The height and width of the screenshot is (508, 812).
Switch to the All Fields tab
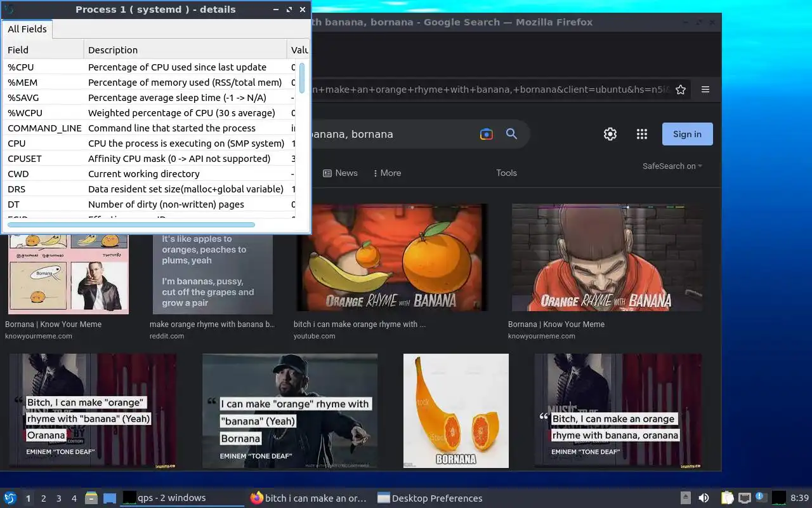tap(27, 29)
